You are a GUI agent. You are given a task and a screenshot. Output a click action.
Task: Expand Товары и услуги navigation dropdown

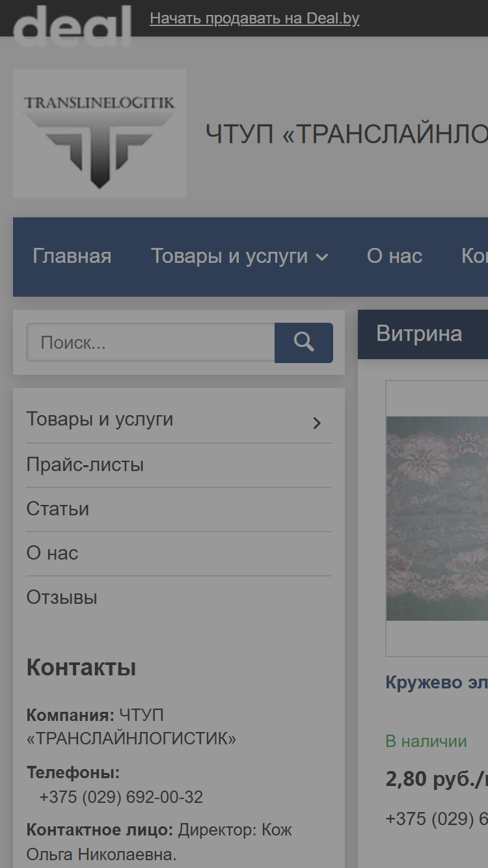coord(239,256)
